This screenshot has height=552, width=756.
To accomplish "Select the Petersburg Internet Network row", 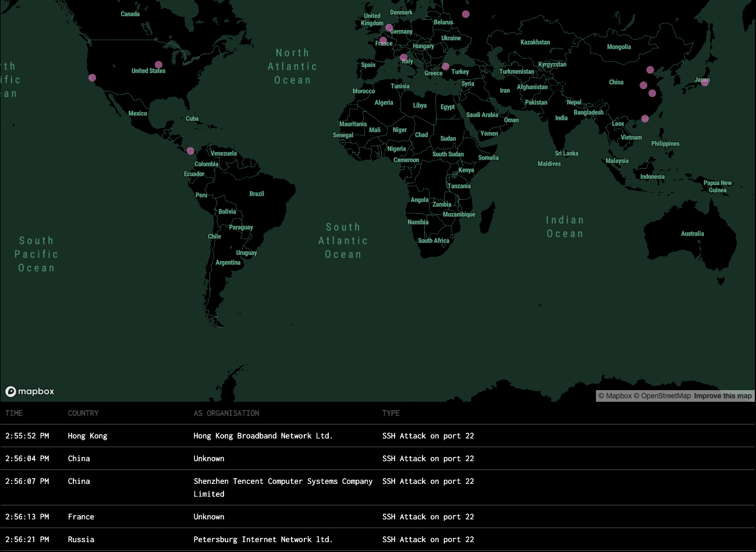I will 263,539.
